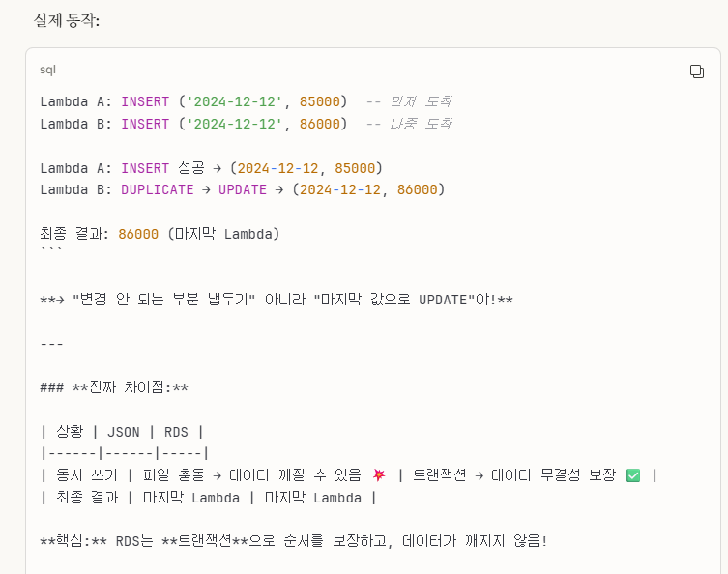Click the 'sql' language label

[x=47, y=71]
